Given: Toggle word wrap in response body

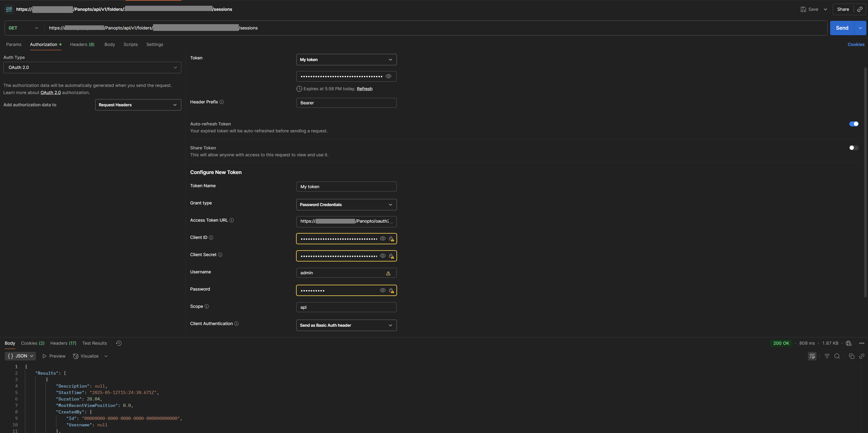Looking at the screenshot, I should 812,356.
